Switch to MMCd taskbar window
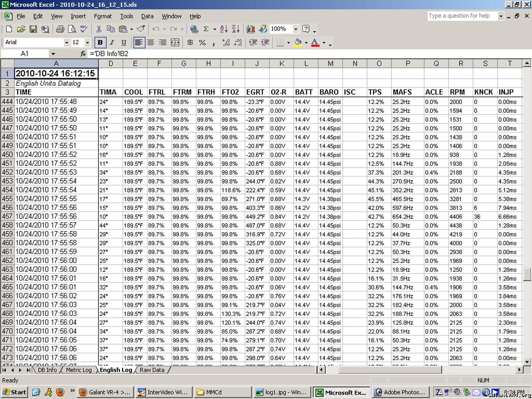Image resolution: width=532 pixels, height=399 pixels. [x=223, y=392]
